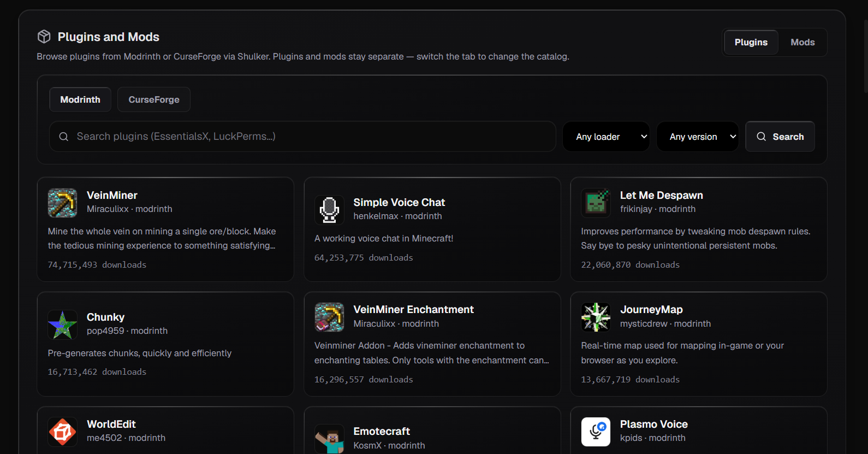The image size is (868, 454).
Task: Open the Emotecraft plugin title
Action: 382,431
